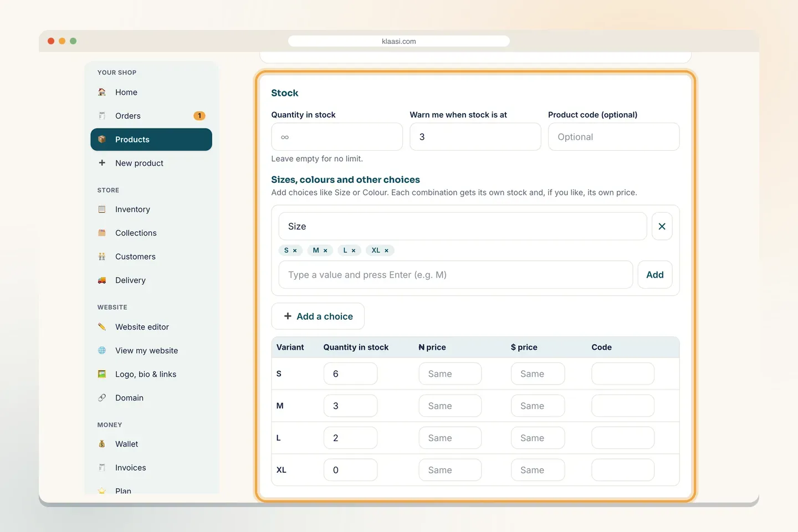Click the Add button for size values
This screenshot has width=798, height=532.
[655, 275]
